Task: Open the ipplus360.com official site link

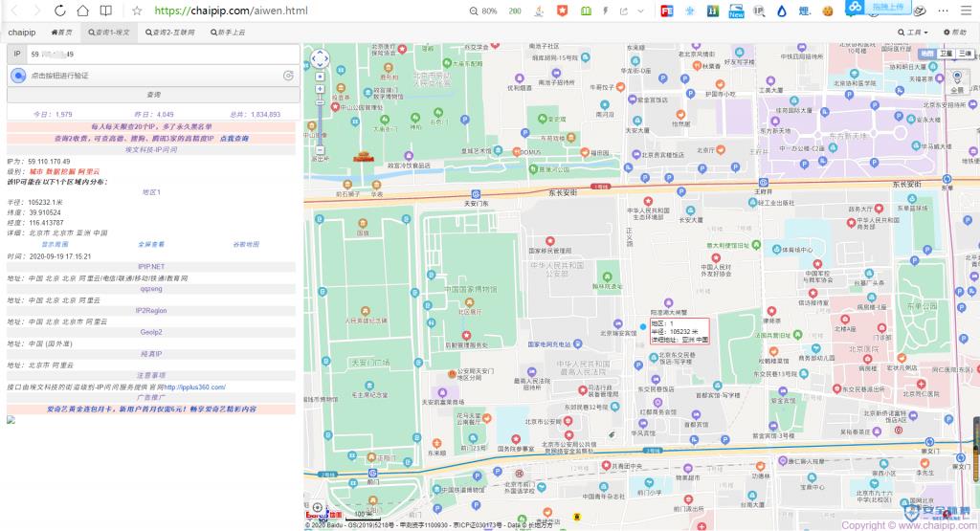Action: pos(195,387)
